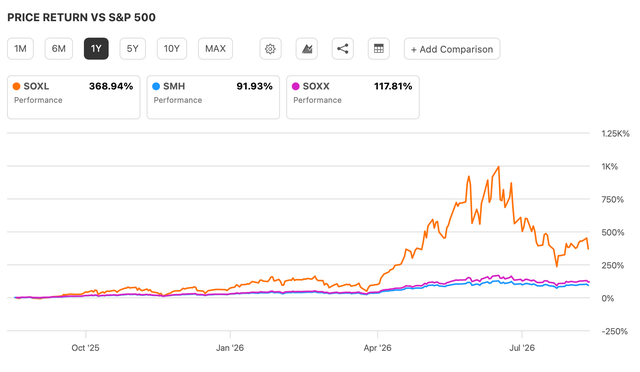Click the Add Comparison button

(452, 49)
